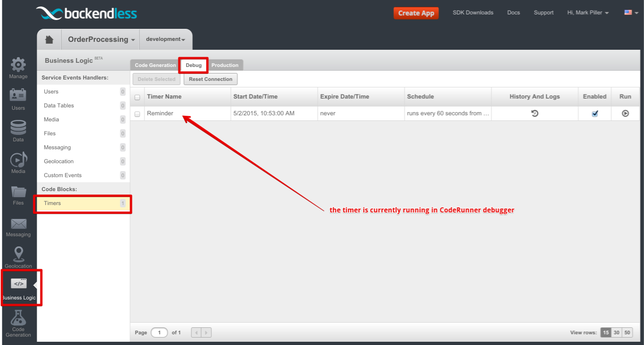This screenshot has width=644, height=345.
Task: Click the Reminder timer name cell
Action: [x=188, y=113]
